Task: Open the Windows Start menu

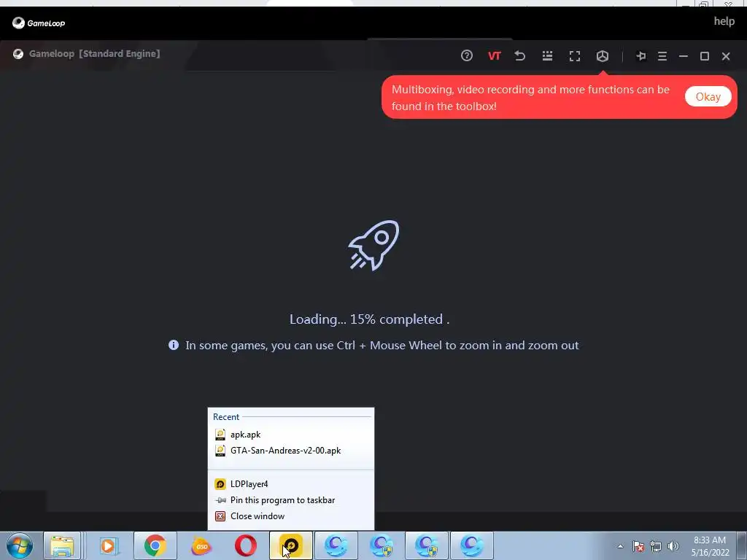Action: pos(20,545)
